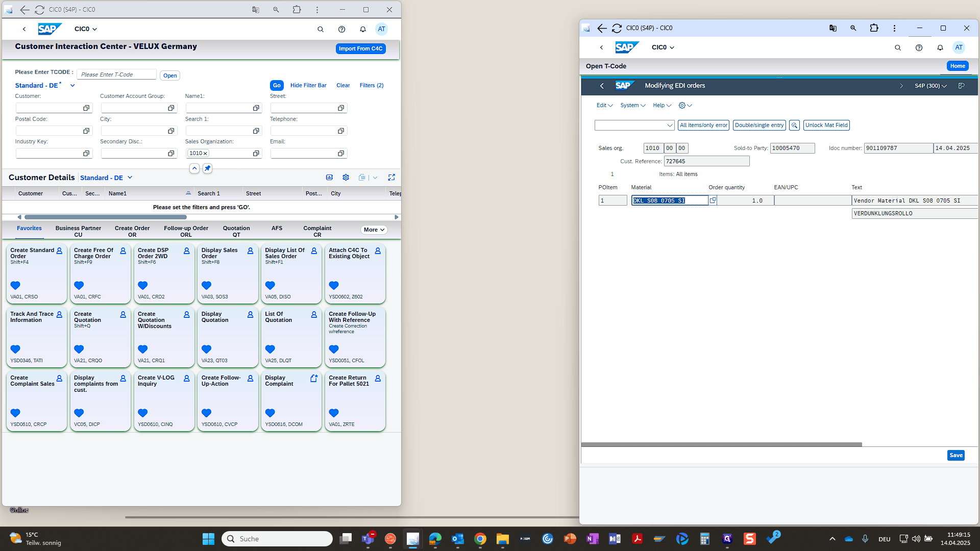This screenshot has height=551, width=980.
Task: Click the translate icon in right browser window
Action: click(x=833, y=28)
